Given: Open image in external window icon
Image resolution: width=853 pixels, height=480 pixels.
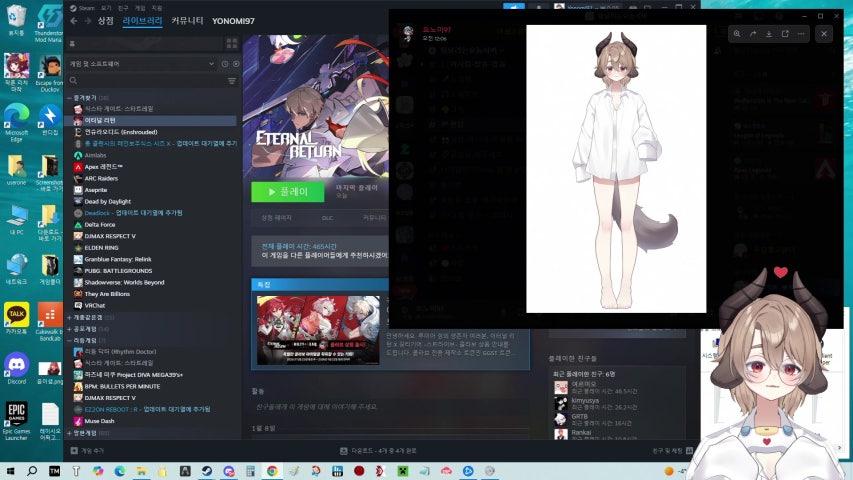Looking at the screenshot, I should 785,34.
